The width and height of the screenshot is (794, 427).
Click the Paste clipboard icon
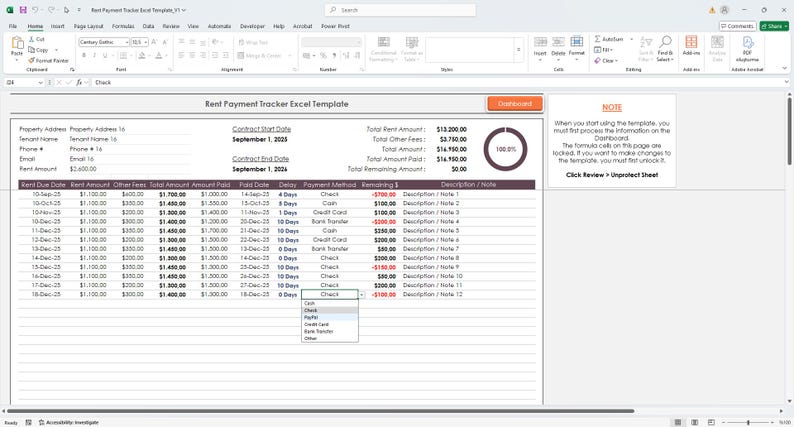pos(17,43)
